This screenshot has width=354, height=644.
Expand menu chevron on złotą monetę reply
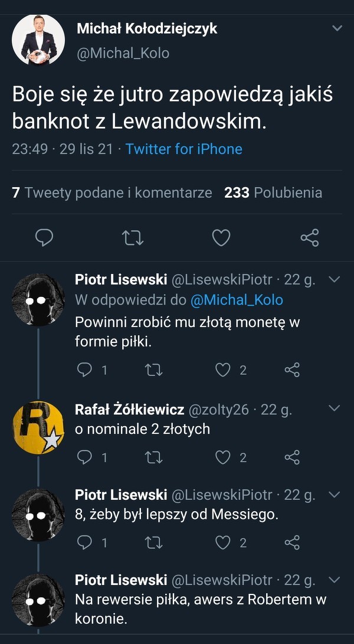(x=334, y=279)
